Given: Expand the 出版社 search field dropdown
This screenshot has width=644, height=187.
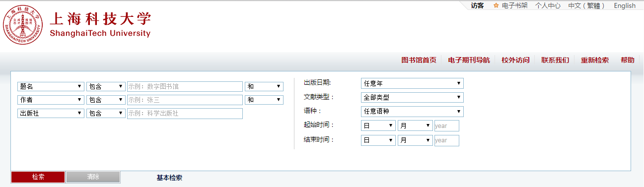Looking at the screenshot, I should 51,113.
